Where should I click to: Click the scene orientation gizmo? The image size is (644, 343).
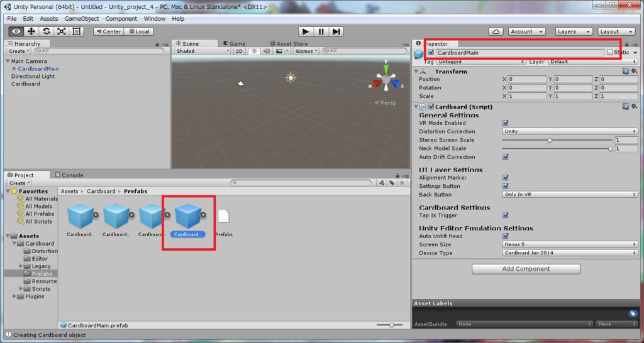coord(386,79)
